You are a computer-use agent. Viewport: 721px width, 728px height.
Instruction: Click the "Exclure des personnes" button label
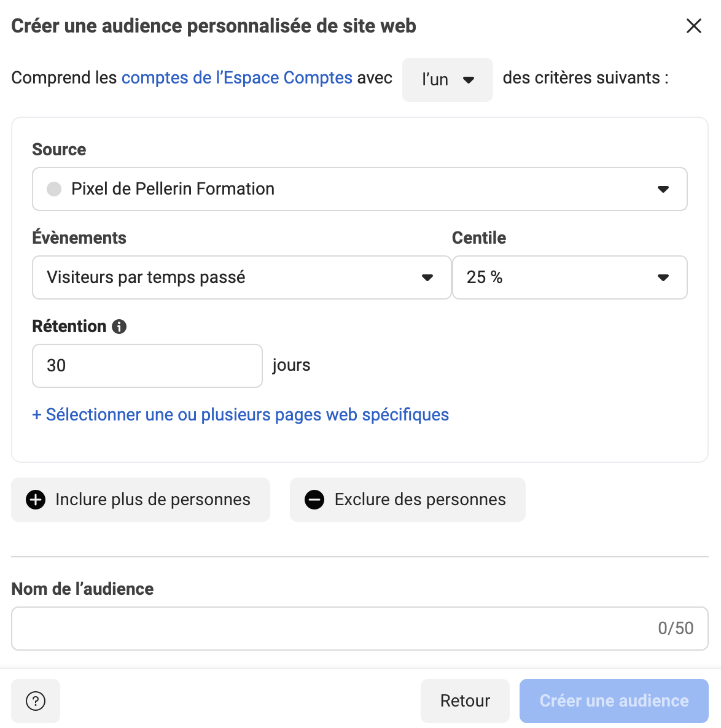coord(420,500)
